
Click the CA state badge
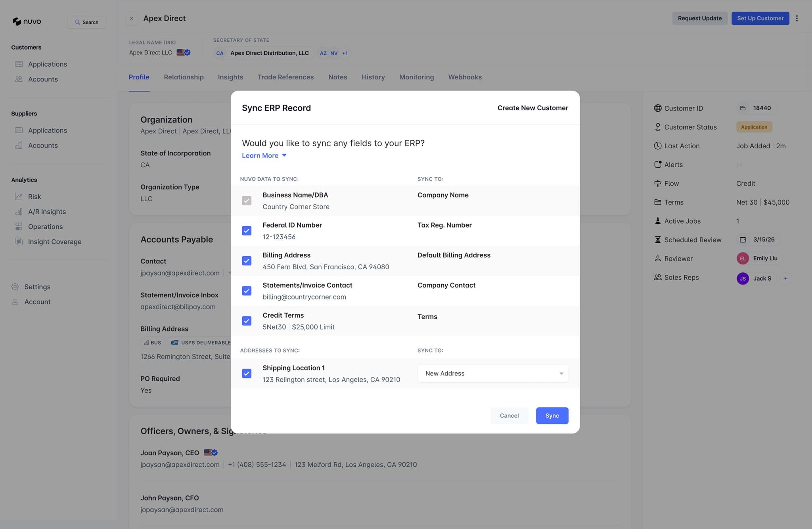tap(220, 53)
